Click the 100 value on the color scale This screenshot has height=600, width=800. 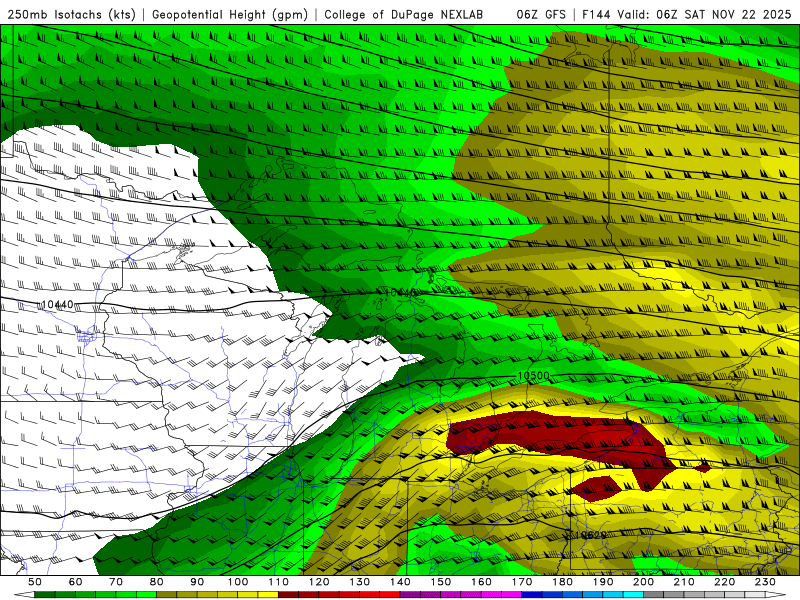pos(238,582)
